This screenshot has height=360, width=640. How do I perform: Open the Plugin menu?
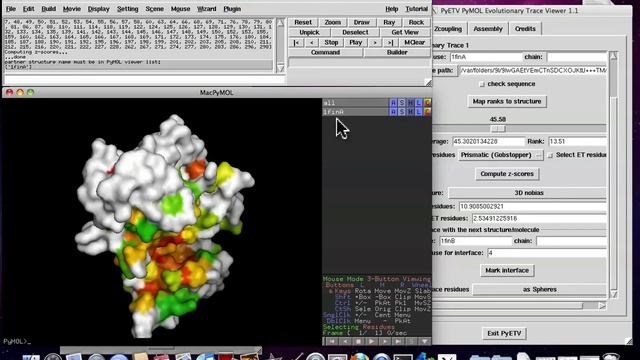point(232,9)
